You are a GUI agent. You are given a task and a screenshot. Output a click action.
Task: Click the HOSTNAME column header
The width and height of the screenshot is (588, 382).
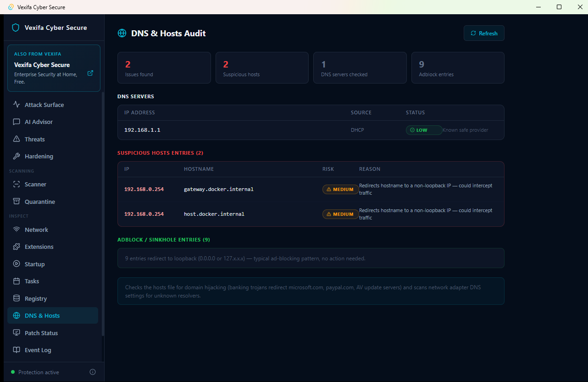pos(199,169)
